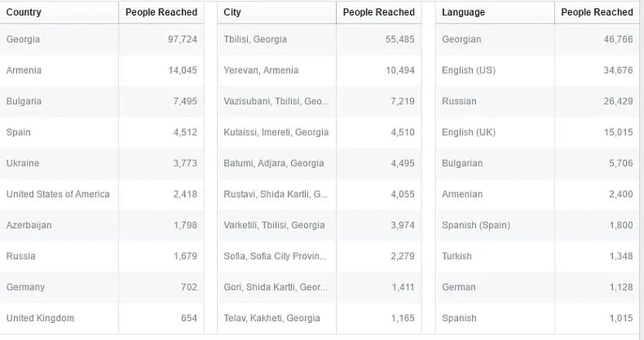Select the Armenia country row
The width and height of the screenshot is (644, 340).
102,70
